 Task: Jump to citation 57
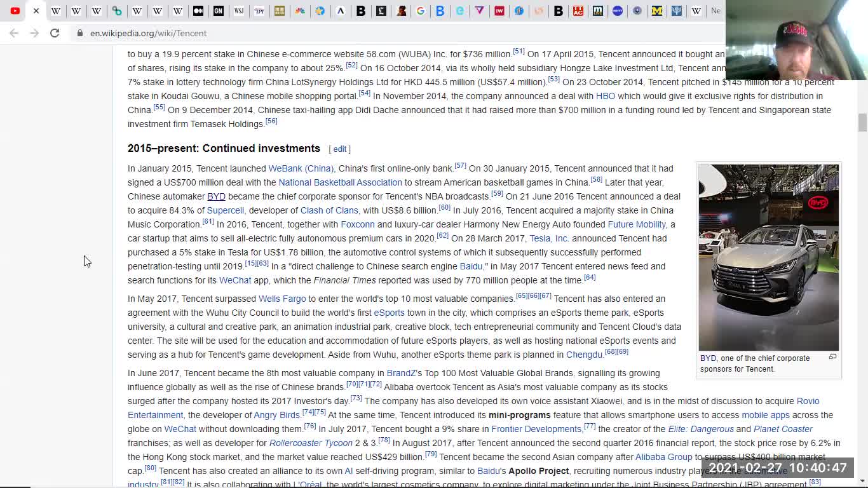(460, 166)
